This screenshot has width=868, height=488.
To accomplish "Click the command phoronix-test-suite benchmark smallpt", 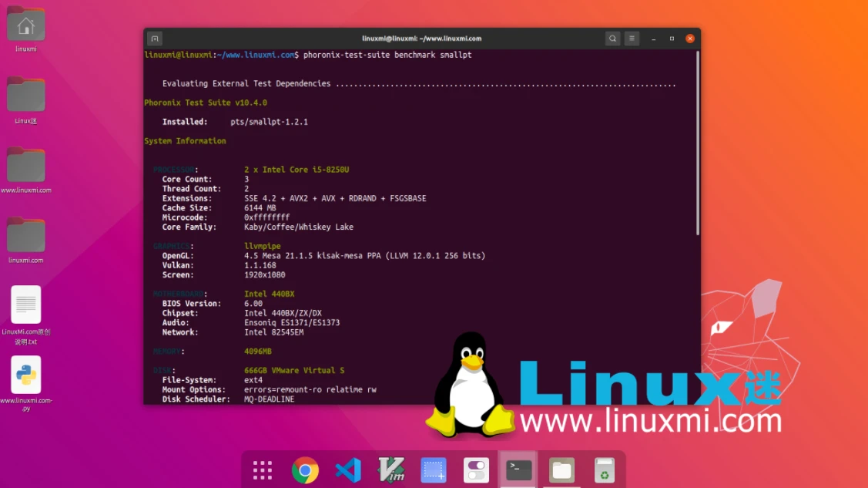I will [x=387, y=55].
